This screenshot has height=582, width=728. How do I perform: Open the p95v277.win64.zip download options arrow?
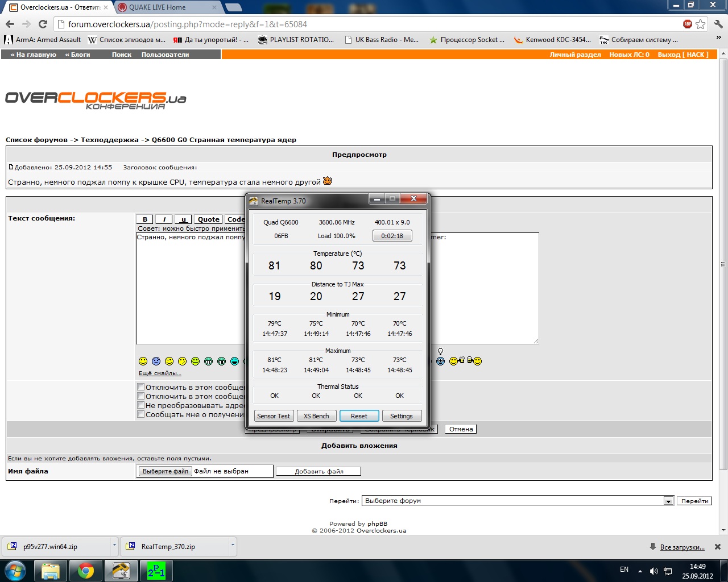(114, 545)
